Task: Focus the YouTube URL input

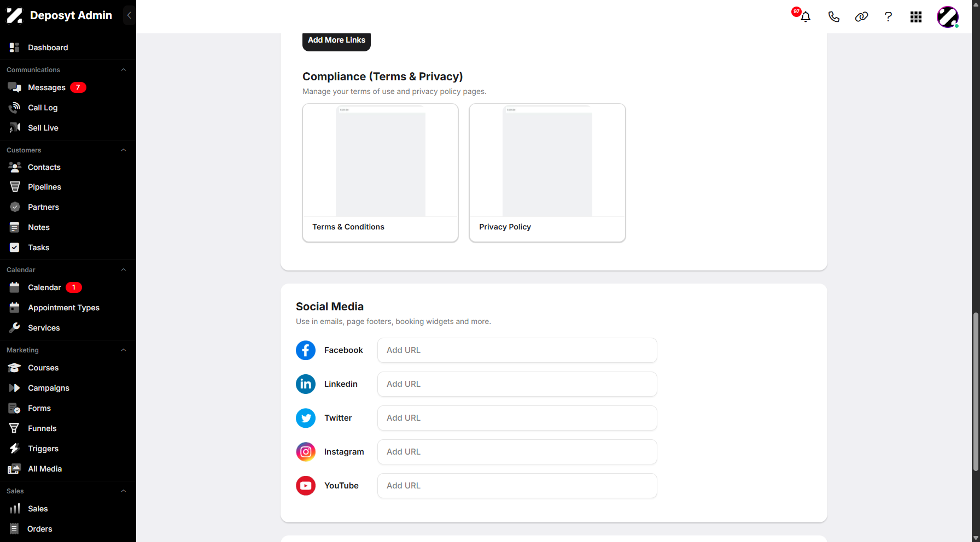Action: (x=517, y=486)
